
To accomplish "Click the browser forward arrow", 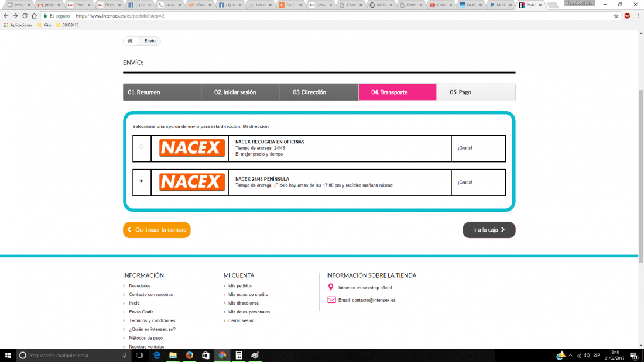I will pos(15,16).
